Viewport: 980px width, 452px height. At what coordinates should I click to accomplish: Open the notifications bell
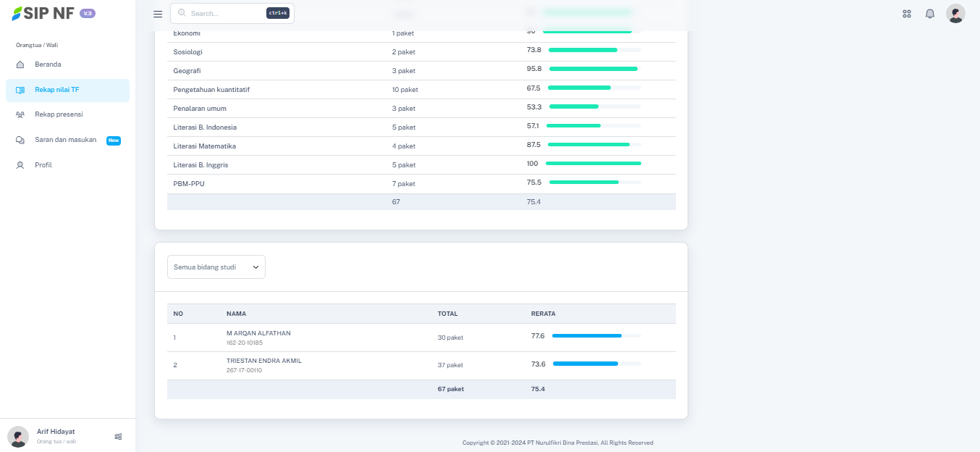point(930,14)
